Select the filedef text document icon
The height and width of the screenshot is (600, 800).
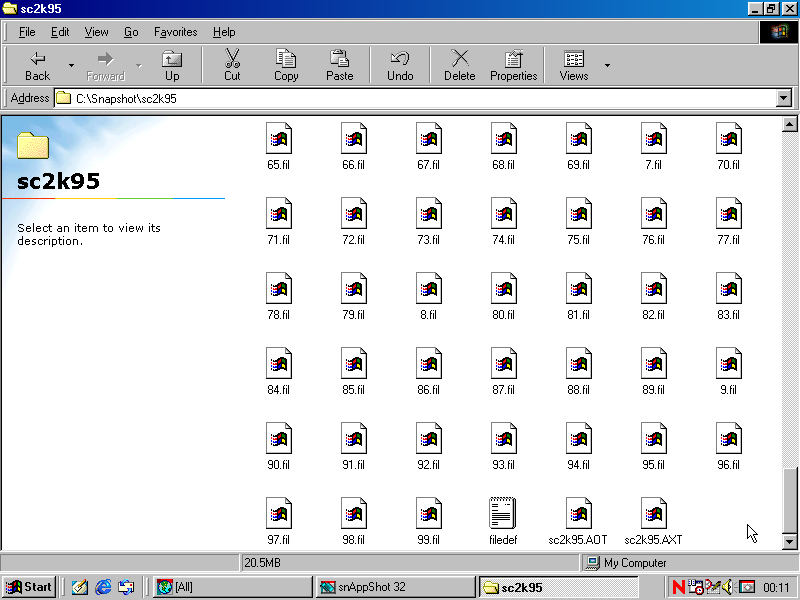point(503,513)
